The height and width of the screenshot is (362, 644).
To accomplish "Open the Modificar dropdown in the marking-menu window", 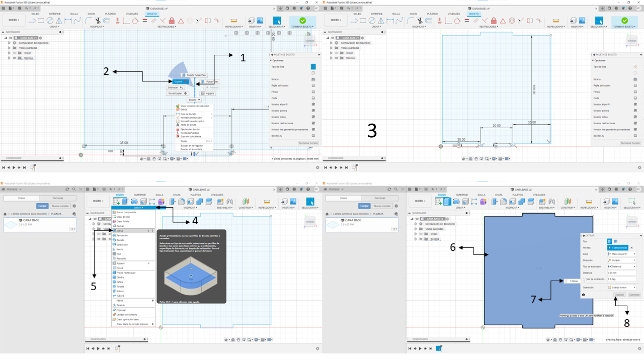I will 97,26.
